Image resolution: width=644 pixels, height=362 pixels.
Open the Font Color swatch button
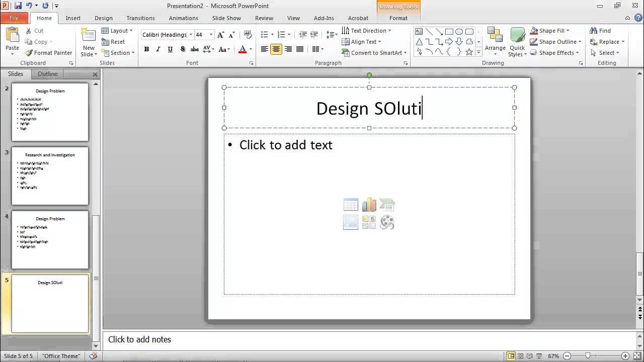(243, 49)
